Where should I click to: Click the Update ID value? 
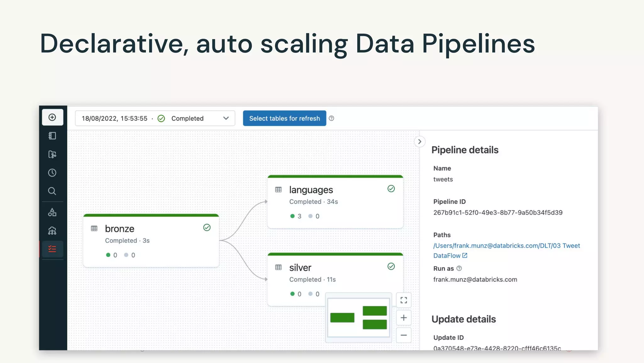[x=497, y=348]
